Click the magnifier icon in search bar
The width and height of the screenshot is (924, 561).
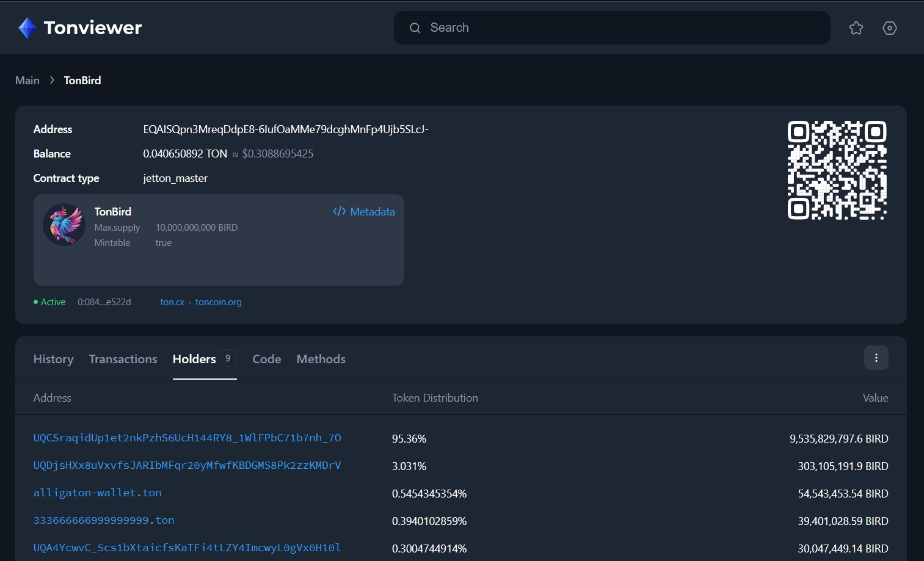pyautogui.click(x=415, y=28)
